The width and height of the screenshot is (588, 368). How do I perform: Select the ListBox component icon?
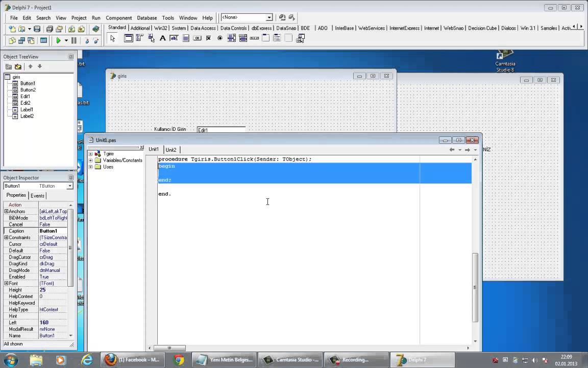[x=231, y=38]
